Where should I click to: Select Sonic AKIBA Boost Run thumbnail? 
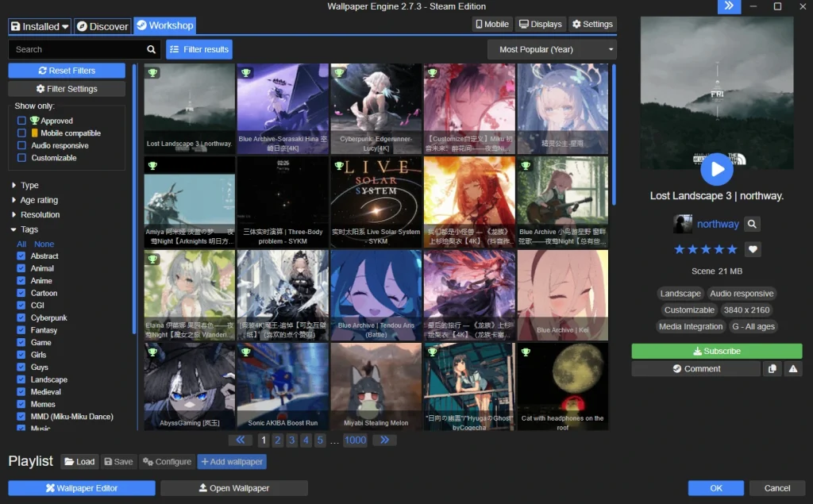click(283, 387)
